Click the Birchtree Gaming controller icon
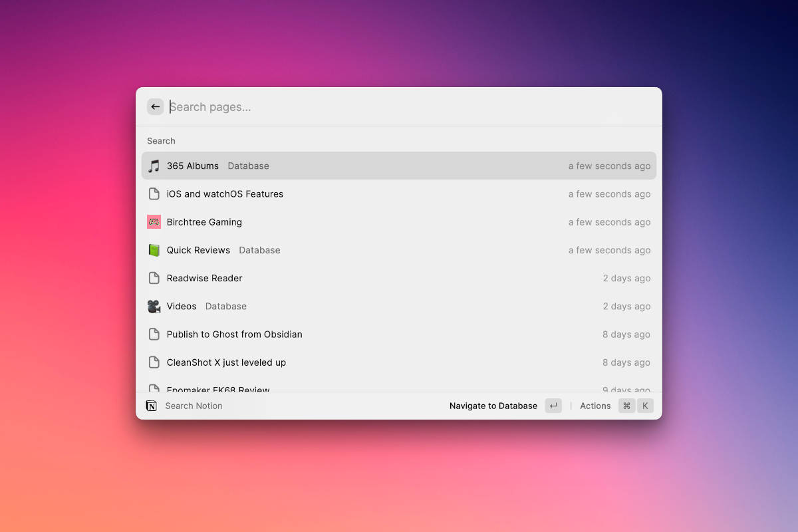798x532 pixels. (154, 222)
